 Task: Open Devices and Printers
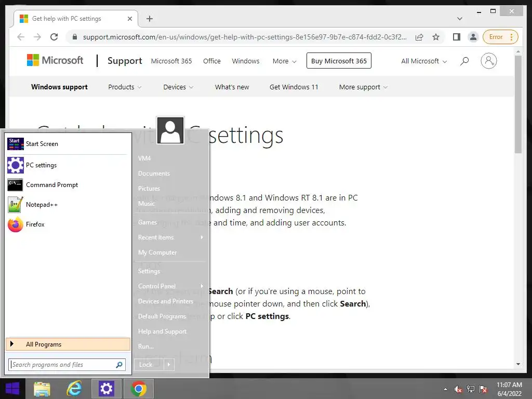[170, 301]
